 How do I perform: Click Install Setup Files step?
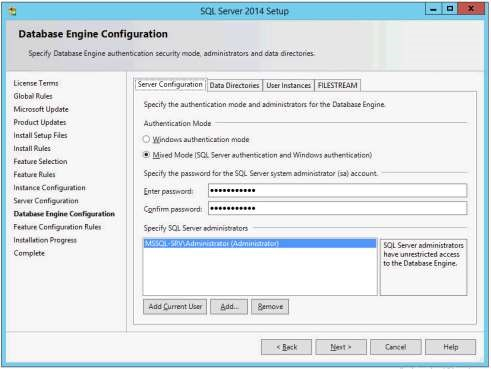pyautogui.click(x=40, y=135)
